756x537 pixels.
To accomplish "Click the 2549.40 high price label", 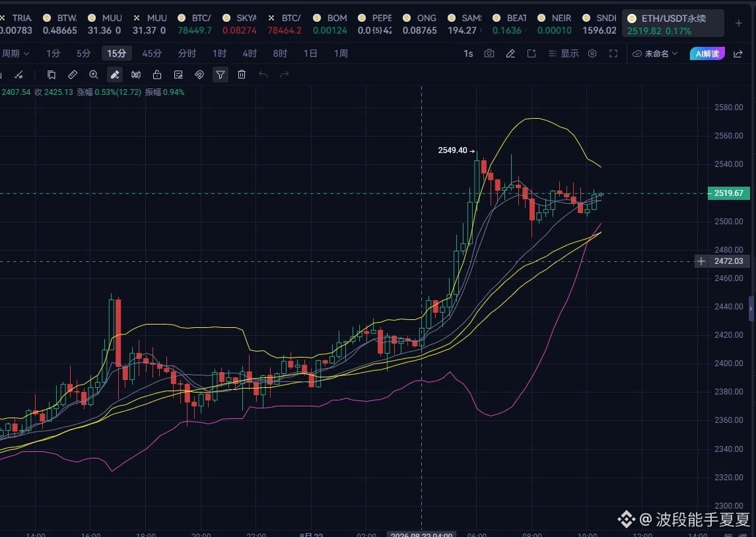I will point(453,150).
